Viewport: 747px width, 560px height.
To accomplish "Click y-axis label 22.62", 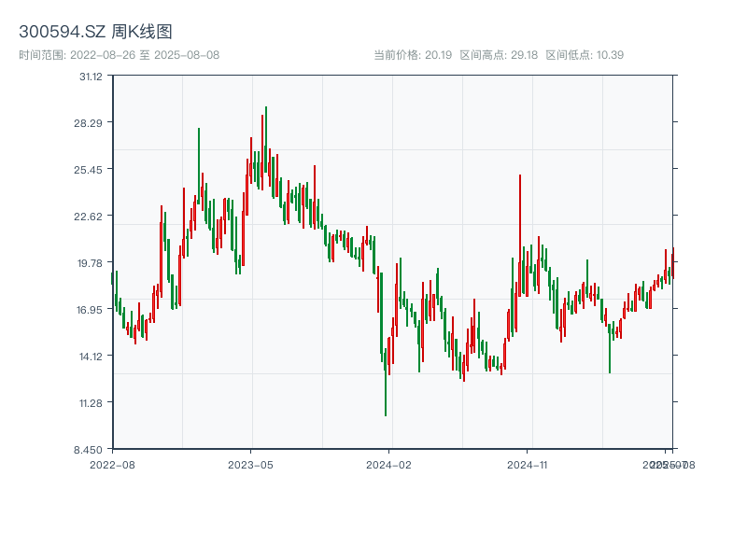I will pyautogui.click(x=88, y=217).
